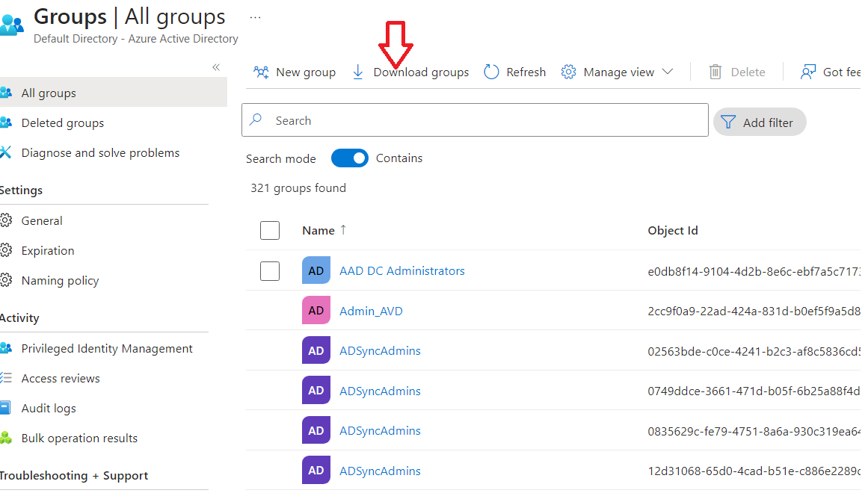868x499 pixels.
Task: Open ADSyncAdmins group with ID 12d31068
Action: 380,471
